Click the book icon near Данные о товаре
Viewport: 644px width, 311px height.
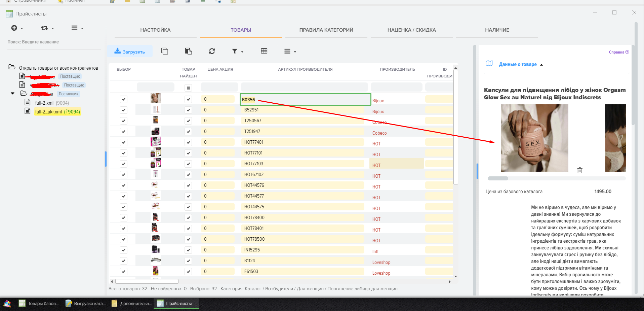tap(489, 64)
